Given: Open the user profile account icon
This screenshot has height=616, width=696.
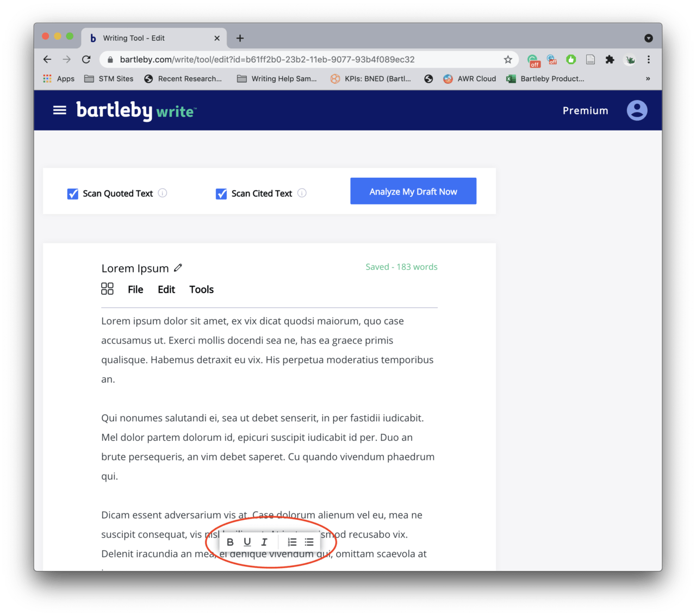Looking at the screenshot, I should click(637, 110).
